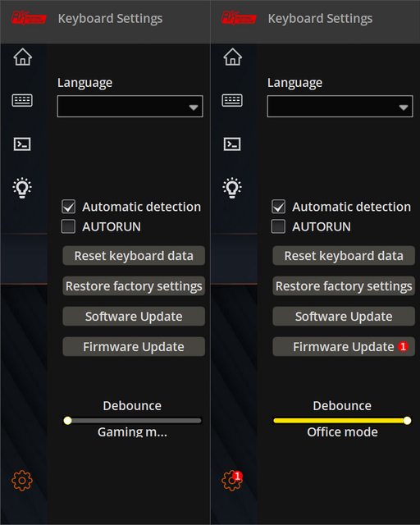The height and width of the screenshot is (525, 420).
Task: Open settings gear icon without notification badge
Action: pos(22,481)
